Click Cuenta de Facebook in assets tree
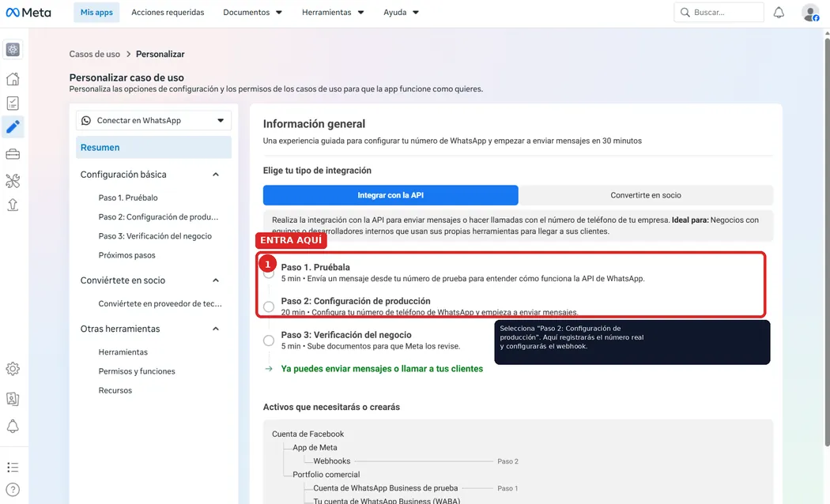 (308, 434)
